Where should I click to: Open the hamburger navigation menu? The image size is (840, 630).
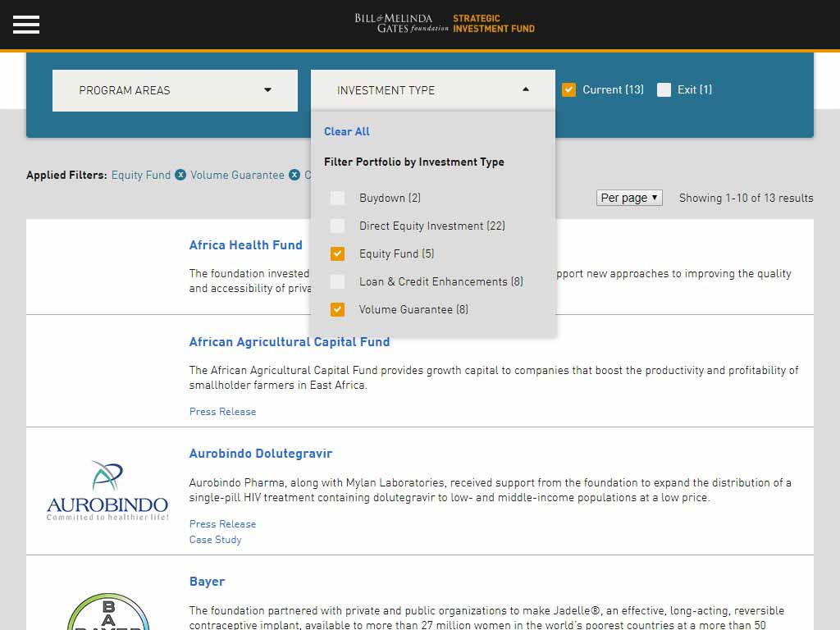coord(25,25)
